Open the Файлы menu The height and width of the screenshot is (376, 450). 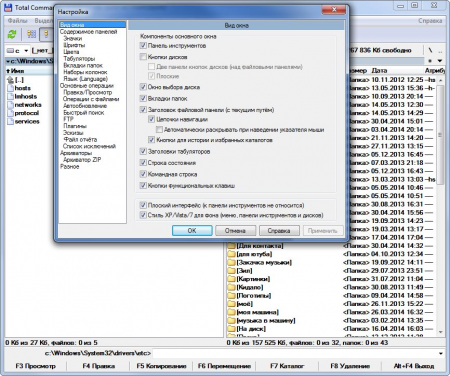[17, 21]
